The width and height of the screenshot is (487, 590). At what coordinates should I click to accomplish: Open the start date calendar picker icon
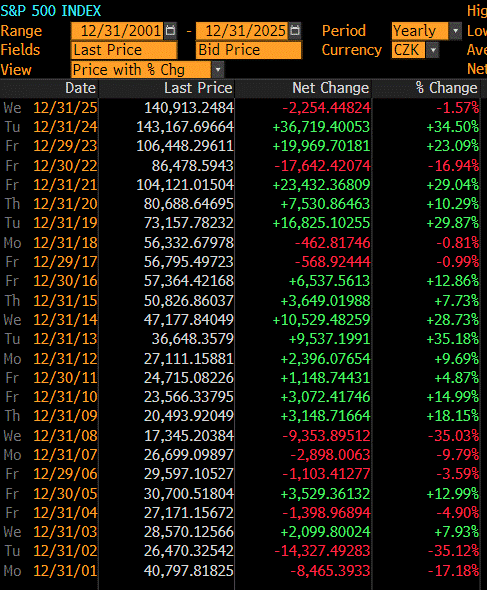[x=170, y=30]
